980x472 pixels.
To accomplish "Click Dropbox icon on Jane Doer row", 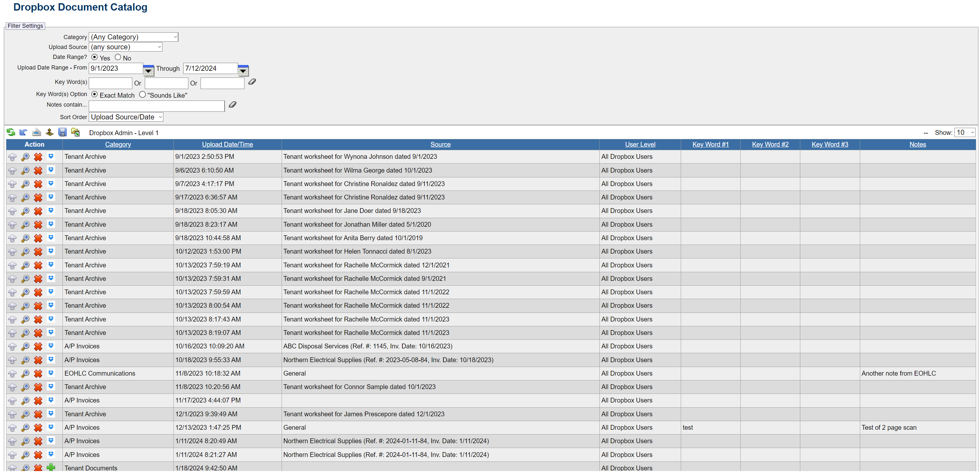I will [51, 210].
